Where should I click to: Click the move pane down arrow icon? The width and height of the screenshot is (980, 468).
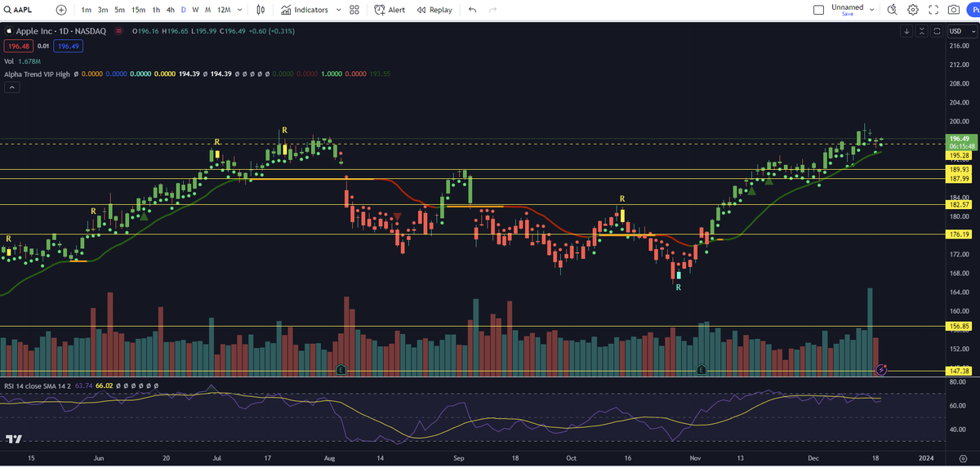(906, 31)
